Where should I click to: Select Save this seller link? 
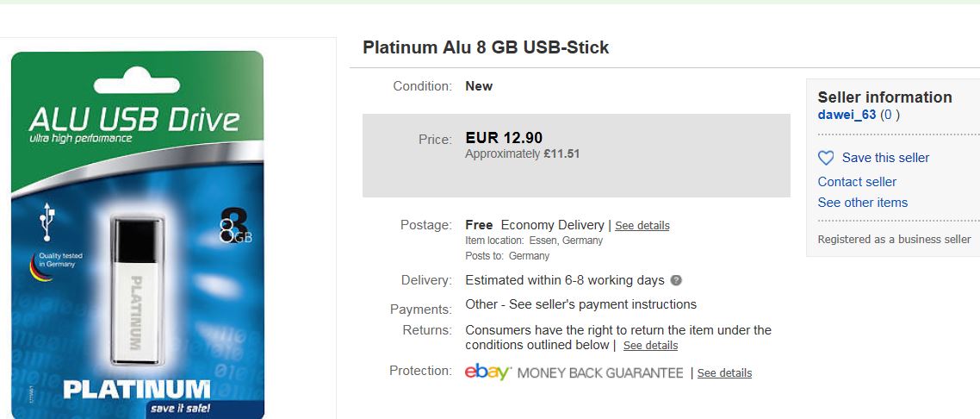tap(885, 158)
